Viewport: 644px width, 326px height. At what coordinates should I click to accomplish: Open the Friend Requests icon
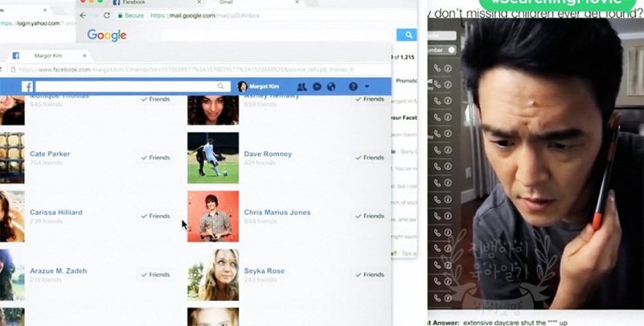(302, 87)
